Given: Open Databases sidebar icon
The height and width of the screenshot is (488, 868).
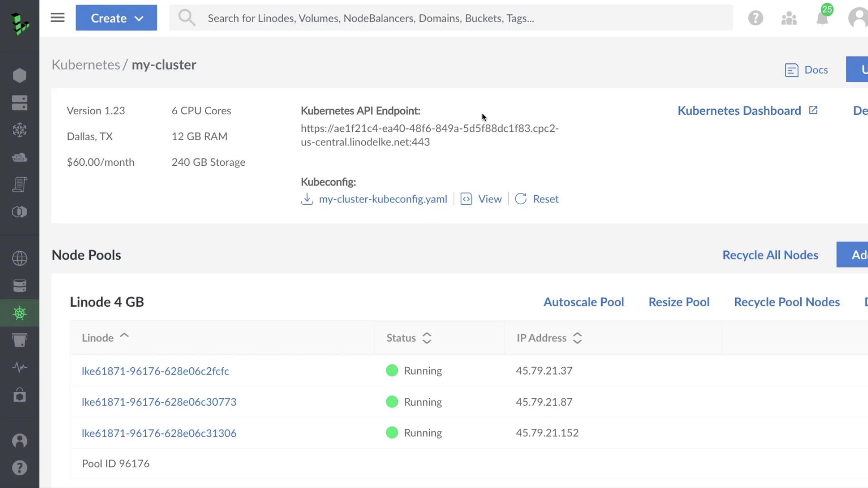Looking at the screenshot, I should 19,286.
